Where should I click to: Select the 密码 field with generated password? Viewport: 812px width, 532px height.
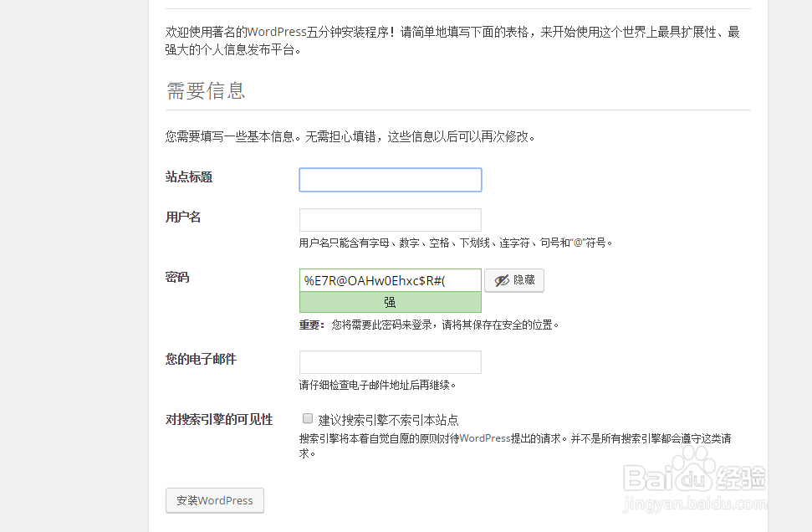point(391,280)
